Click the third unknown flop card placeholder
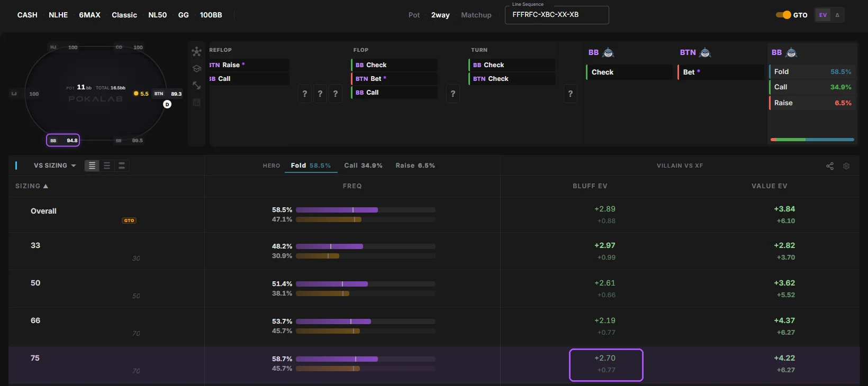Screen dimensions: 868x386 (336, 94)
